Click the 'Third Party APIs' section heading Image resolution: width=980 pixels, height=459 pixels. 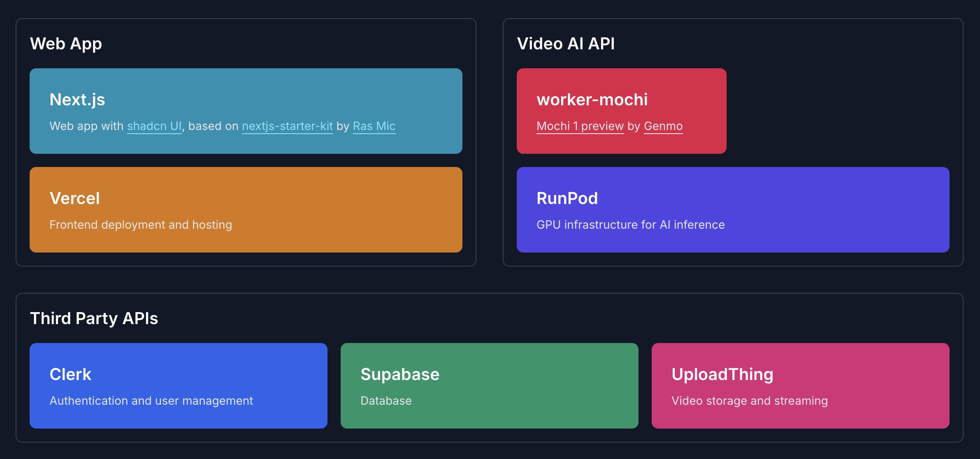pos(94,318)
